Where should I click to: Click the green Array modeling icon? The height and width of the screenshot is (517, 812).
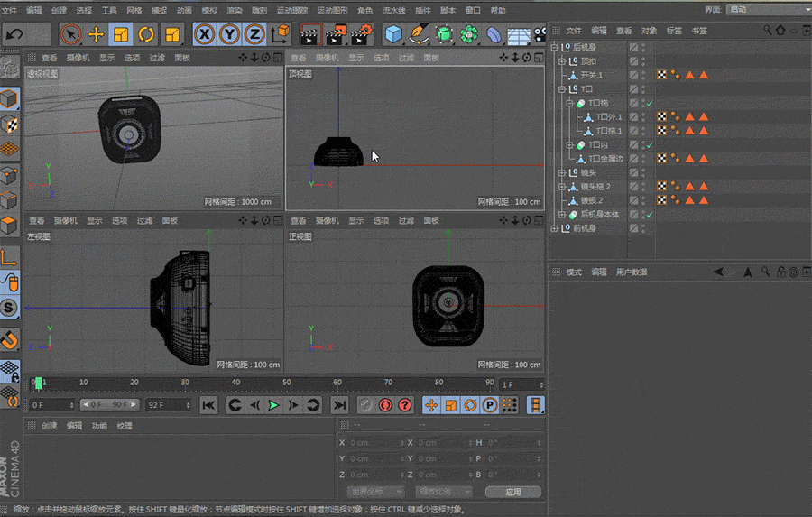(x=469, y=34)
